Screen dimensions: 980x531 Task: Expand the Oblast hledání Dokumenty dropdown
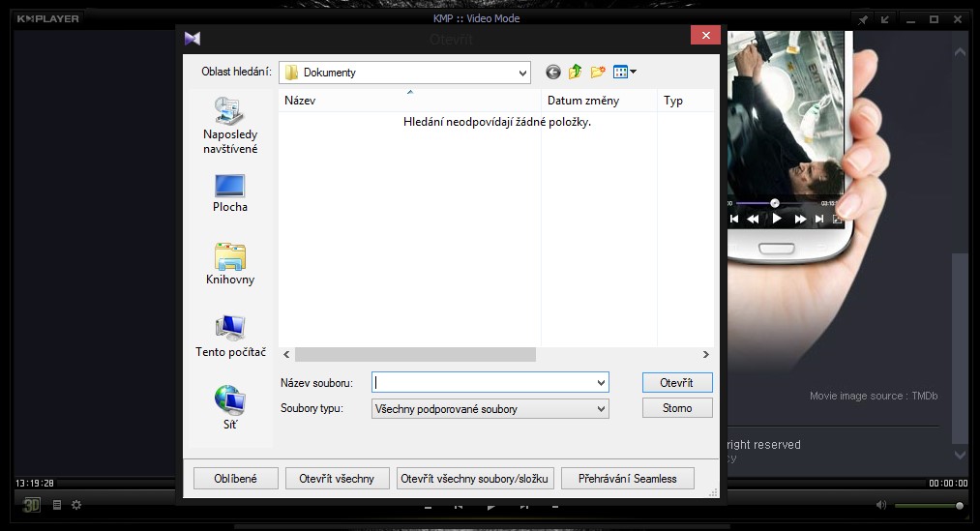pyautogui.click(x=522, y=74)
